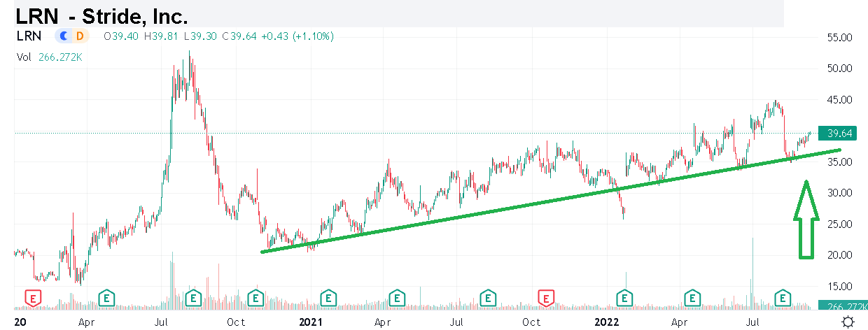
Task: Click the 266.272K volume value in legend
Action: click(x=60, y=58)
